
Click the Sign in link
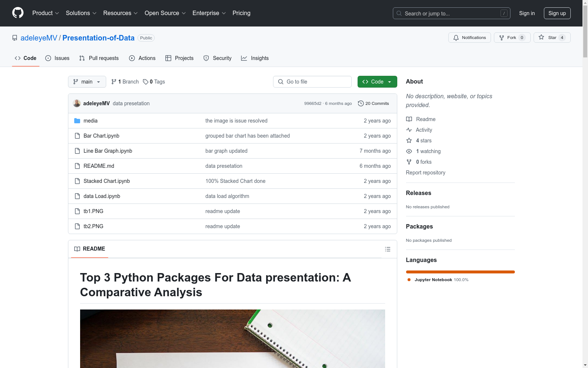tap(527, 13)
